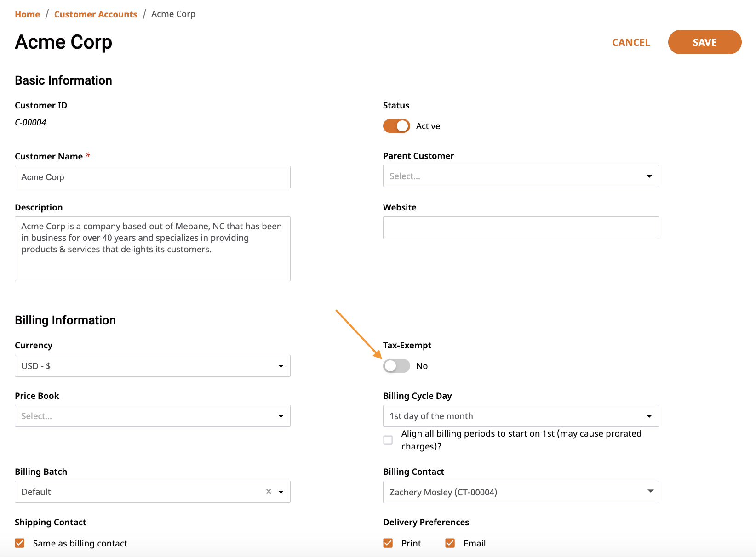Cancel editing the account

click(631, 42)
